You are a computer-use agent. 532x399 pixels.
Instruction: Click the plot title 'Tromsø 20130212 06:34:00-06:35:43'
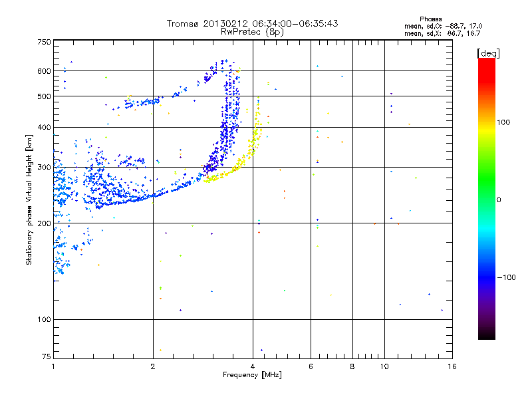click(252, 23)
